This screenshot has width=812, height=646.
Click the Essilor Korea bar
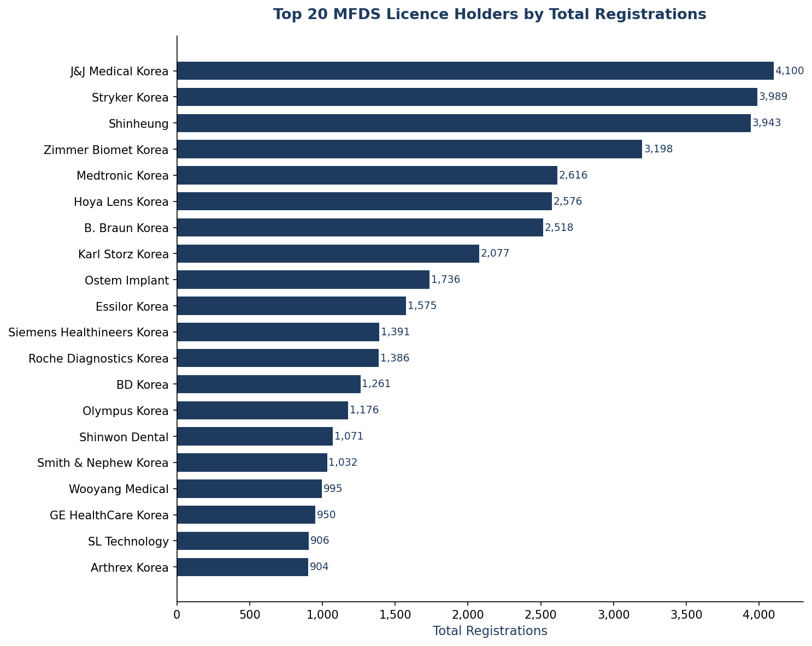click(x=291, y=306)
